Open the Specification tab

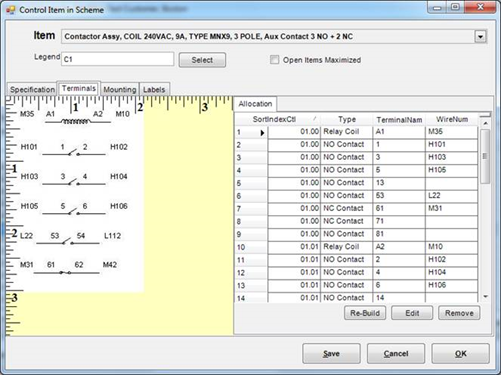point(32,89)
